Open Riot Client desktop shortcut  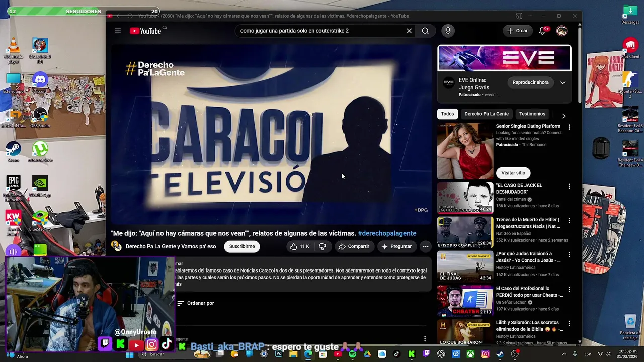coord(630,48)
